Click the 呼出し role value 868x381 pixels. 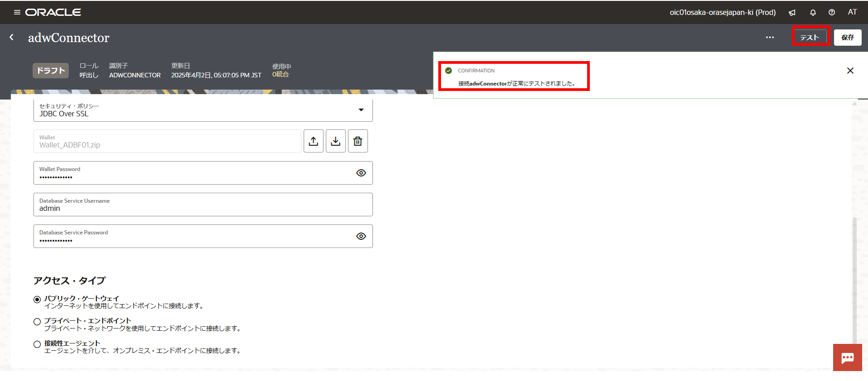[89, 75]
